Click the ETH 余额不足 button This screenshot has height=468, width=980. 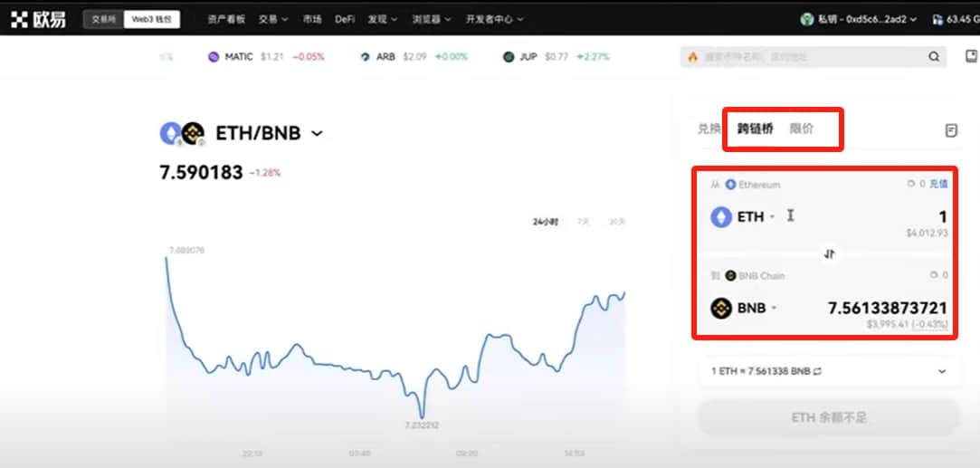pyautogui.click(x=829, y=417)
